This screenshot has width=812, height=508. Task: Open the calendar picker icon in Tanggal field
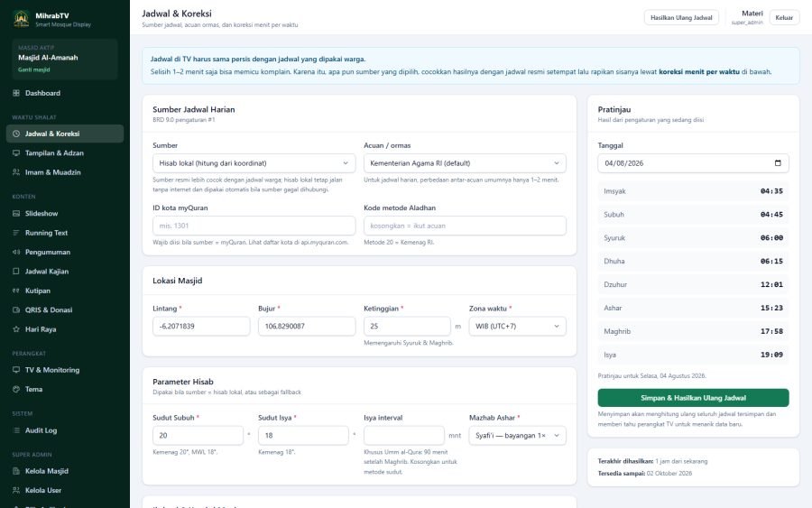click(x=778, y=163)
